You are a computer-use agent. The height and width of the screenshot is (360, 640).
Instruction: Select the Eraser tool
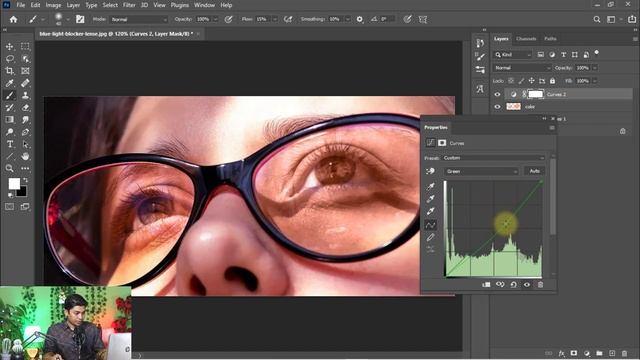click(25, 108)
